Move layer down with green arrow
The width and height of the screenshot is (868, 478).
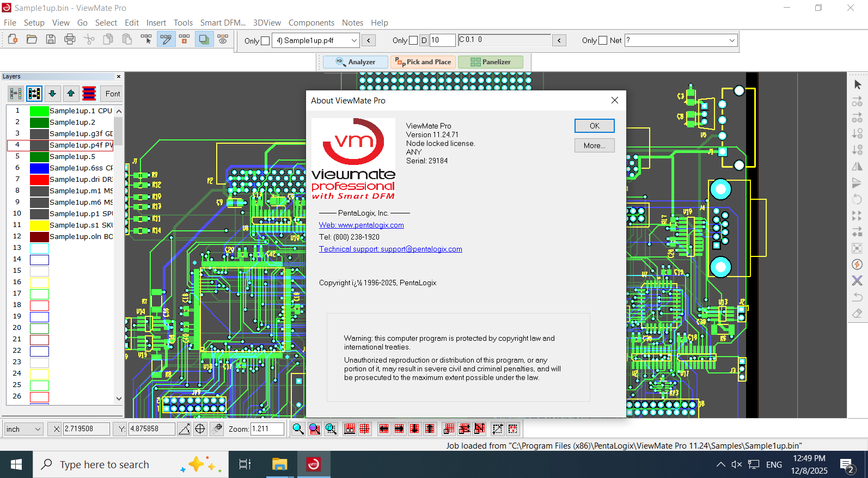[x=52, y=94]
